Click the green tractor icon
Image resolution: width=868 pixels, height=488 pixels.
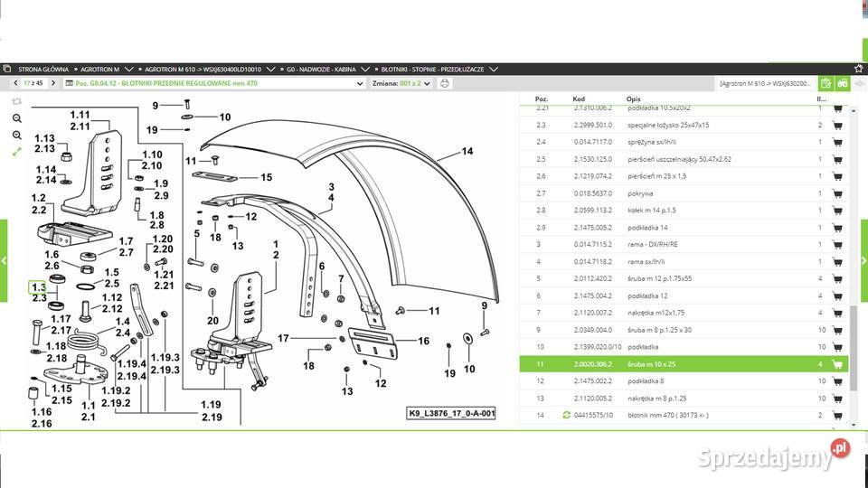[843, 83]
